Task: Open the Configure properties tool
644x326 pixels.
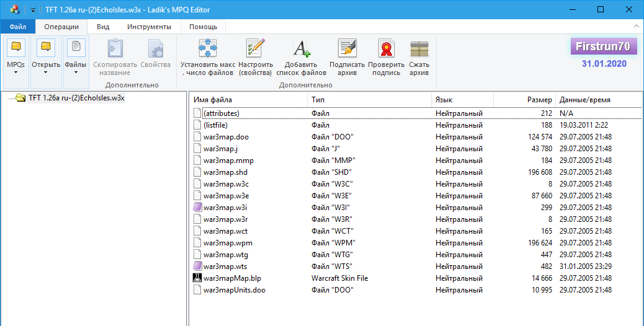Action: (255, 48)
